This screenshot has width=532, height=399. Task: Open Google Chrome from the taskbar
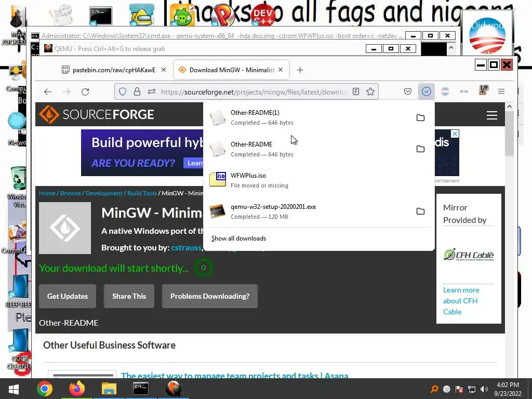point(45,389)
